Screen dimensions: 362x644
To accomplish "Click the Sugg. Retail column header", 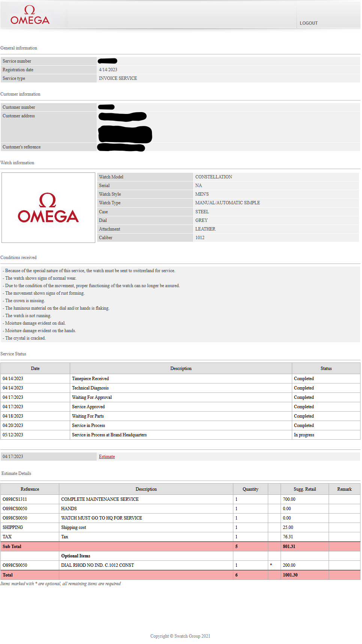I will coord(305,489).
